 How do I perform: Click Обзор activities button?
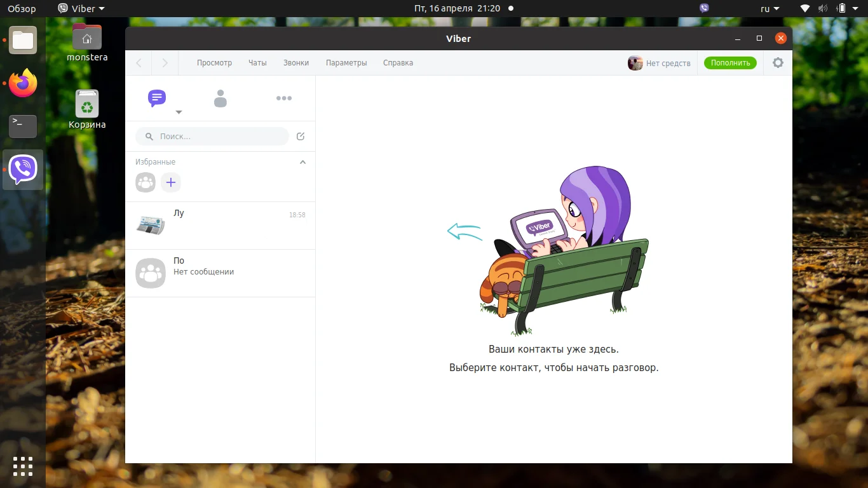click(x=22, y=9)
